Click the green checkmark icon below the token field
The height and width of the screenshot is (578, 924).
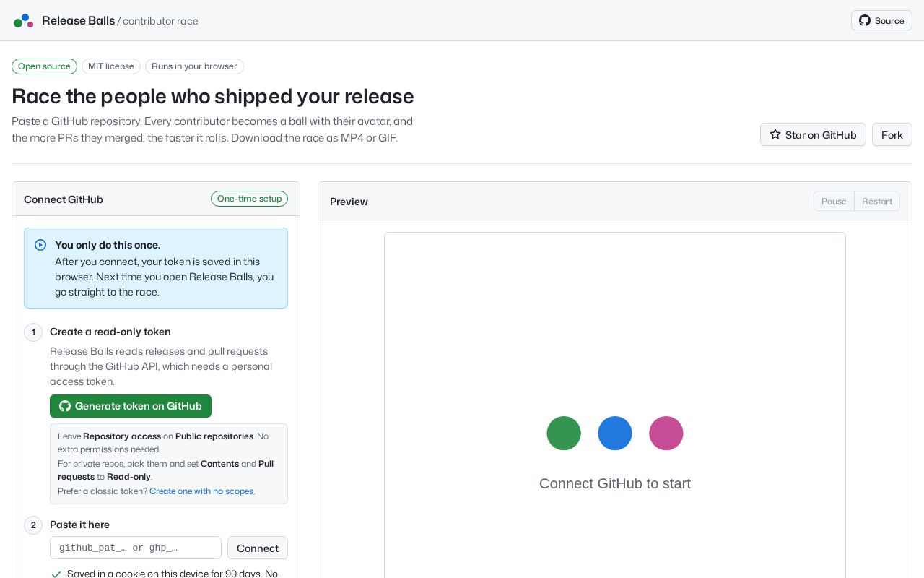[56, 574]
